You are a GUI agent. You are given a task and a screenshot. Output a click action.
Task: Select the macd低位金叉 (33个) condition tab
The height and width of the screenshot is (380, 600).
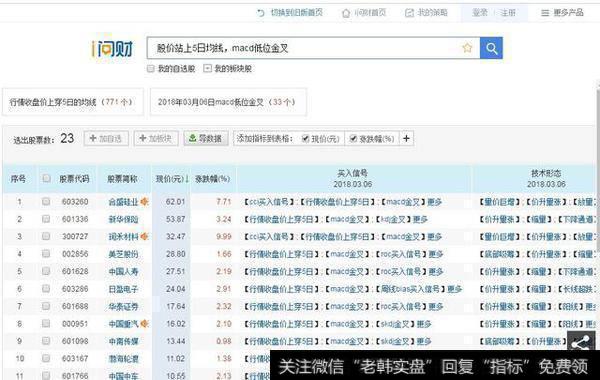point(228,102)
